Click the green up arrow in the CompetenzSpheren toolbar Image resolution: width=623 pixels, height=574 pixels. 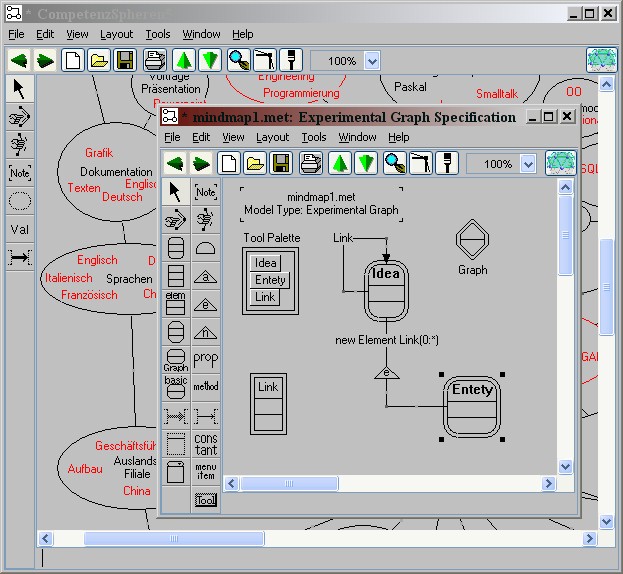pyautogui.click(x=184, y=61)
